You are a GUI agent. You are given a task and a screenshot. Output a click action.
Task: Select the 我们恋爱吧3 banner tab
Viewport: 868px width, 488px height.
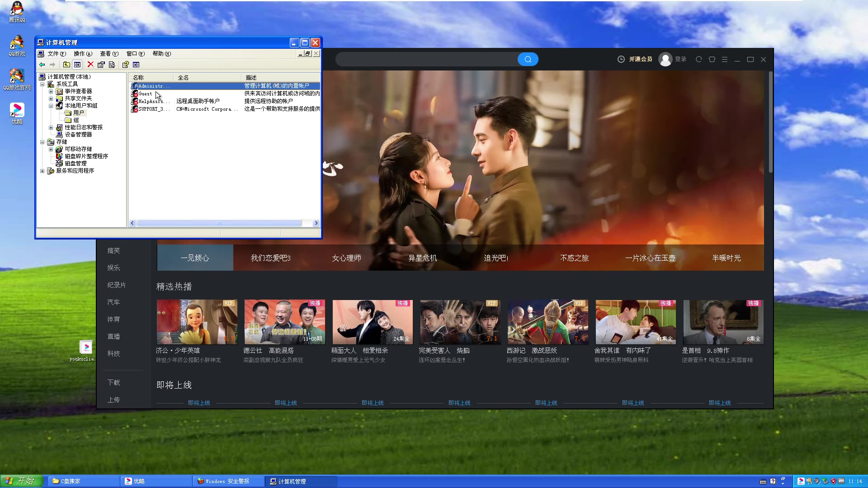271,258
